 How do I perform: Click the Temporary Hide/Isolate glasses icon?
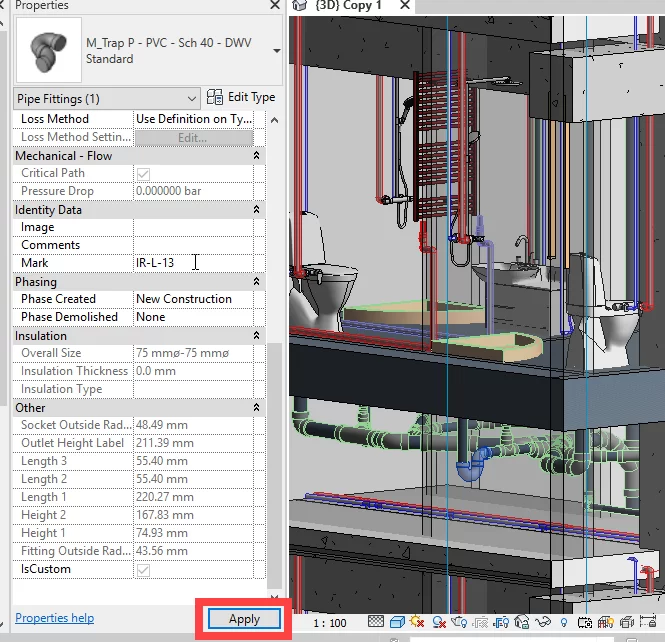[543, 622]
